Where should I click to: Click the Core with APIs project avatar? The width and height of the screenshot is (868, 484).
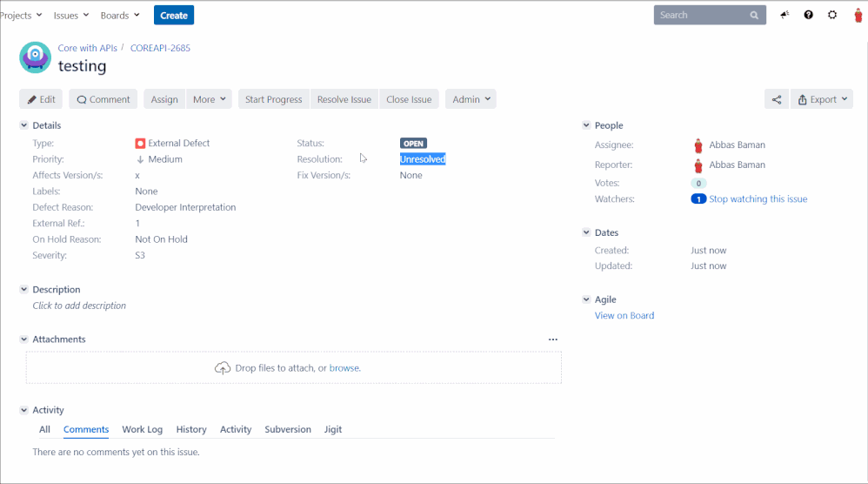[36, 57]
